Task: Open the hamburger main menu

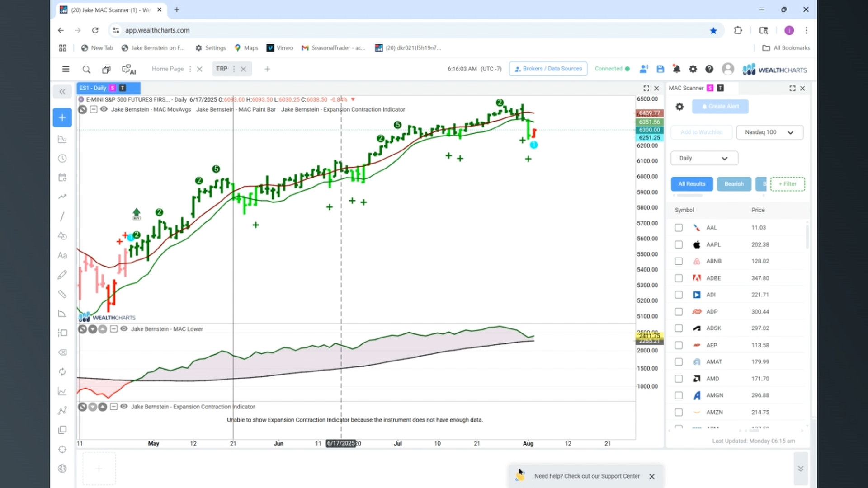Action: tap(66, 69)
